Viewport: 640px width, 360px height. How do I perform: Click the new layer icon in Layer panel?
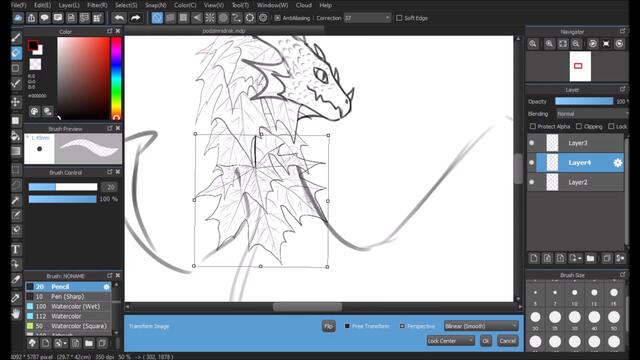(x=534, y=258)
